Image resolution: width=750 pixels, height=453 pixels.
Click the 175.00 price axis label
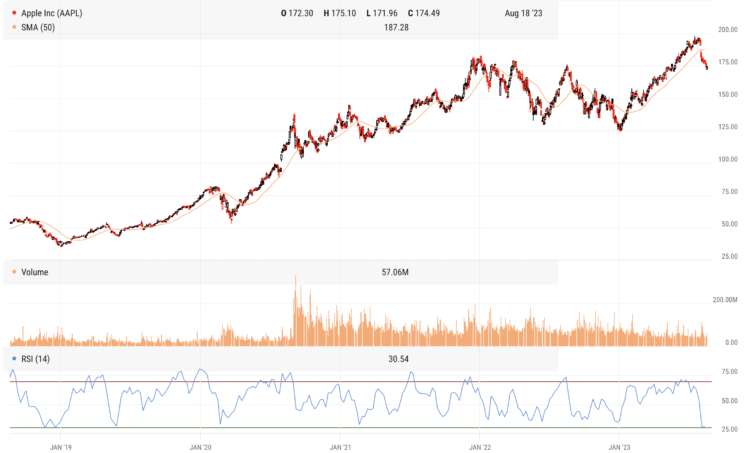click(728, 62)
